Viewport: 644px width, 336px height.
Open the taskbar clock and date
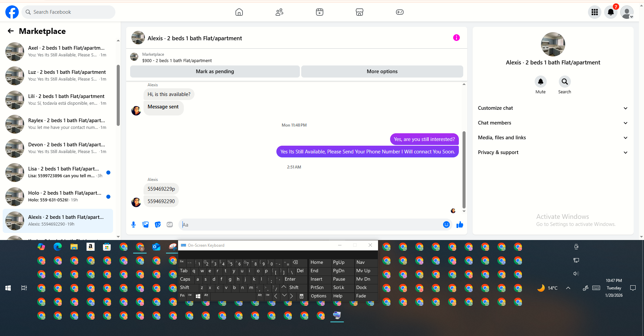614,288
